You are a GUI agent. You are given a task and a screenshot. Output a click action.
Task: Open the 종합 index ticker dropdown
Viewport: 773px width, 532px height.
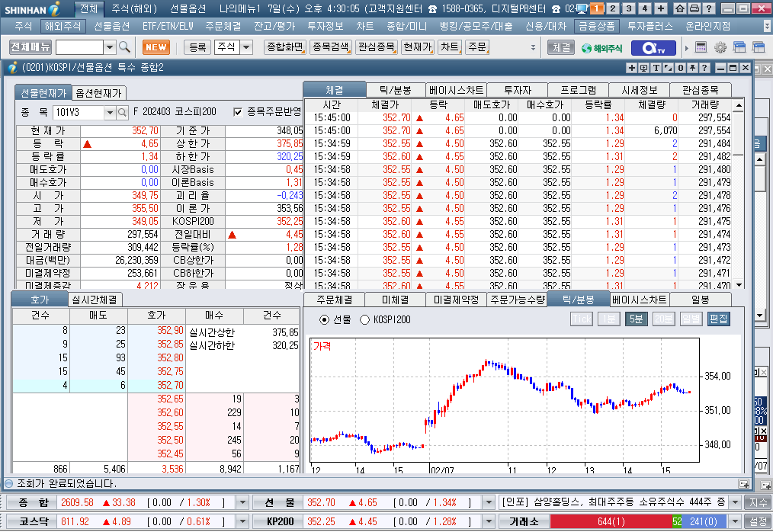(242, 503)
